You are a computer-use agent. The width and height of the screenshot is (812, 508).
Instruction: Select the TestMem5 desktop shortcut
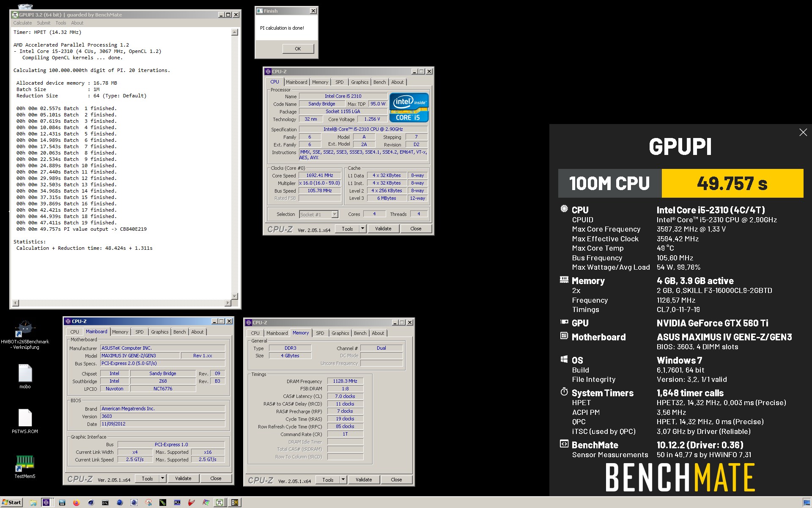[x=25, y=467]
